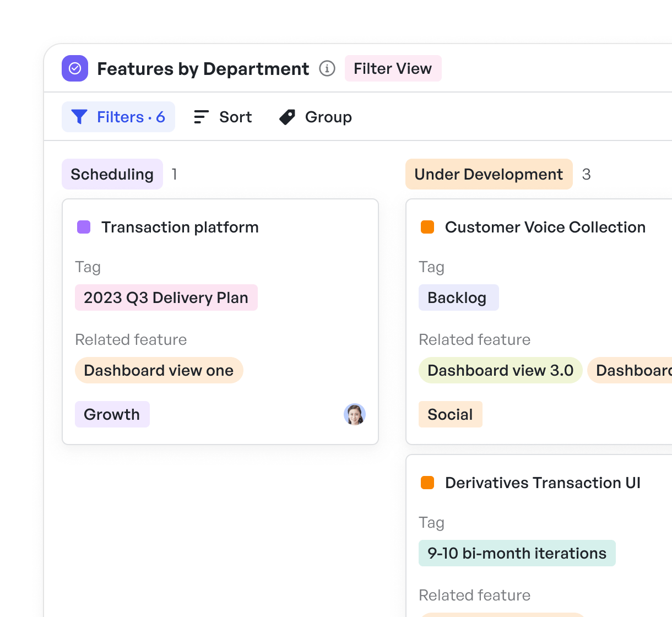Open the Transaction platform card title
The height and width of the screenshot is (617, 672).
point(180,227)
